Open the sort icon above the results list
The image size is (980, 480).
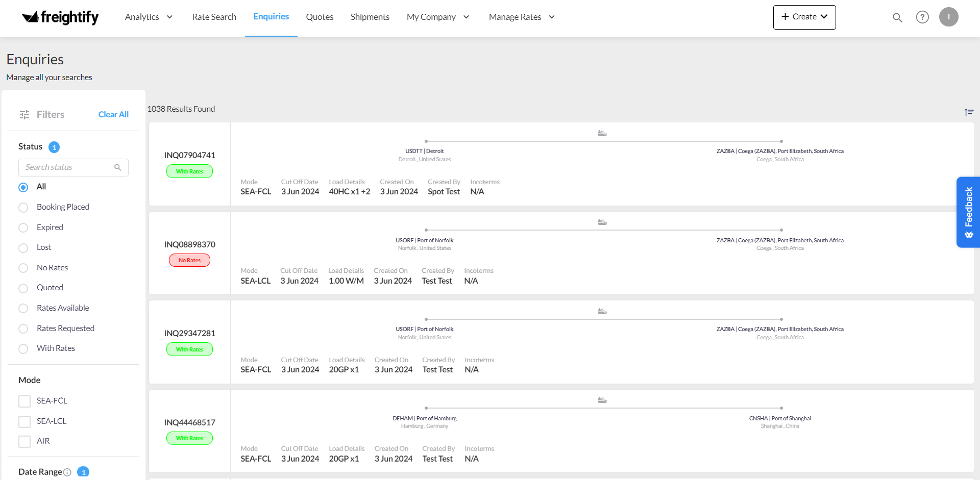pos(969,112)
